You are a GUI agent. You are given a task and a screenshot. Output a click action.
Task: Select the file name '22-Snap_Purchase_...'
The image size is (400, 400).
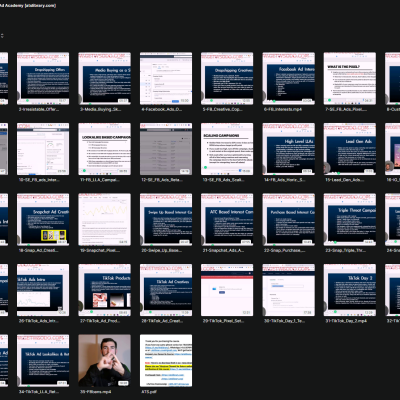point(284,250)
